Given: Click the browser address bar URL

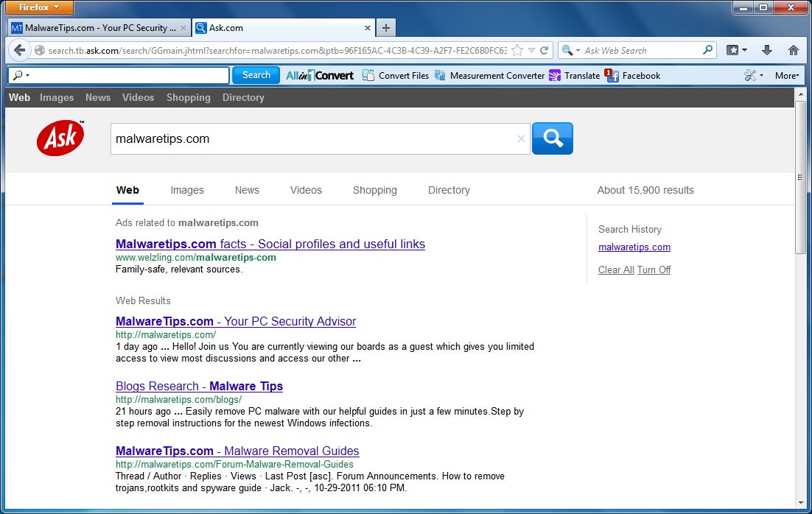Looking at the screenshot, I should [x=278, y=50].
